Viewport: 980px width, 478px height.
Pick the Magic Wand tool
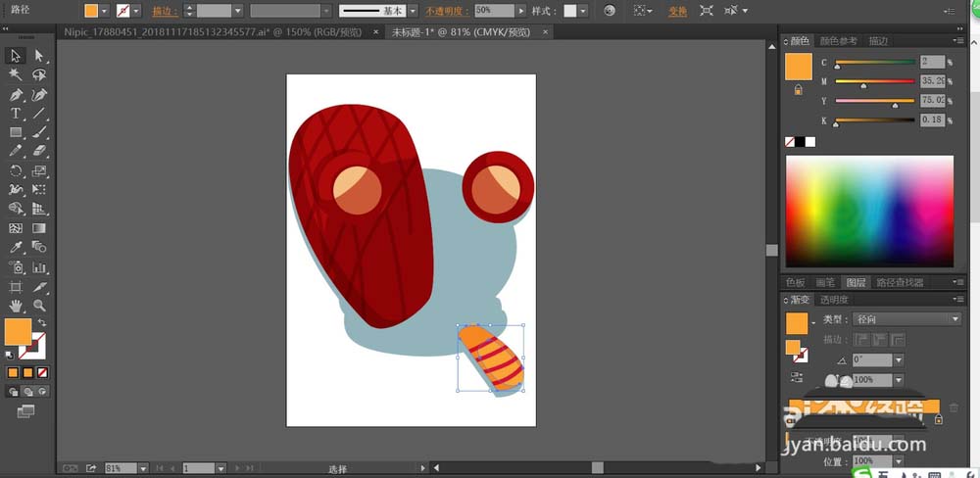16,74
